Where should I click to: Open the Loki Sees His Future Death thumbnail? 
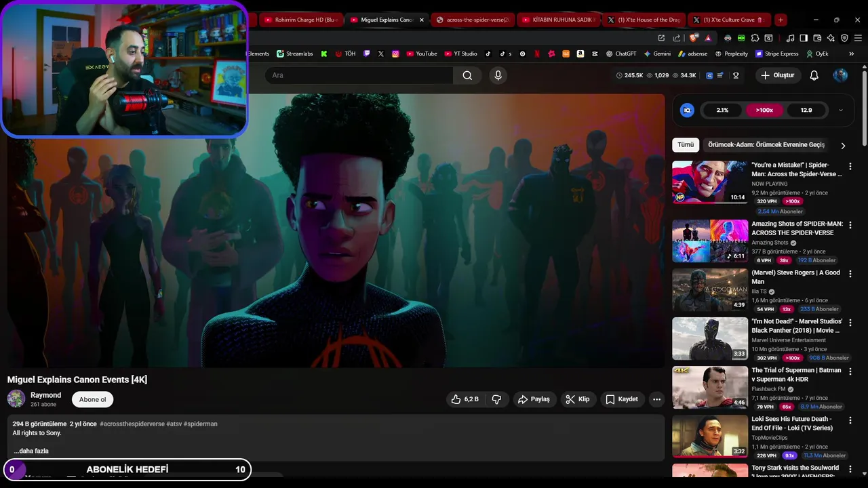tap(710, 436)
